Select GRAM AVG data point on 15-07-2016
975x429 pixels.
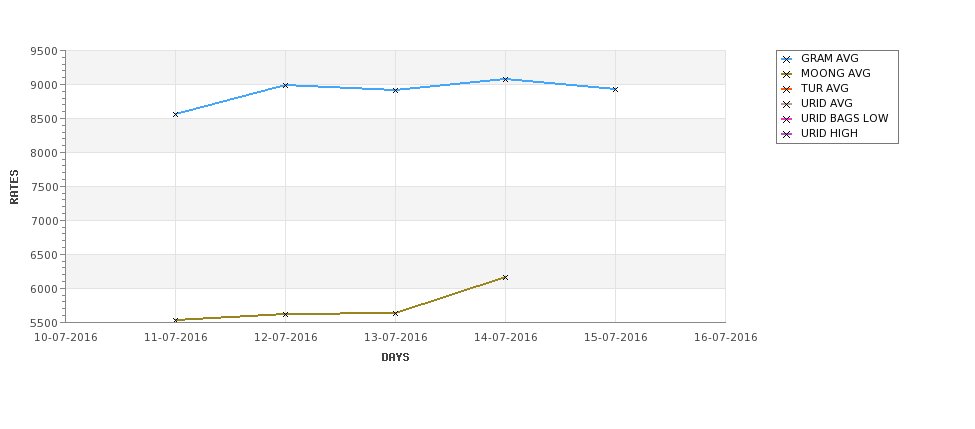(x=616, y=90)
